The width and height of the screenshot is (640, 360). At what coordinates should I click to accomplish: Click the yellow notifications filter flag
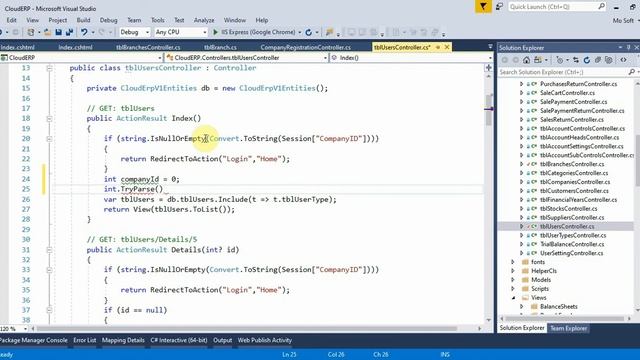pyautogui.click(x=483, y=7)
